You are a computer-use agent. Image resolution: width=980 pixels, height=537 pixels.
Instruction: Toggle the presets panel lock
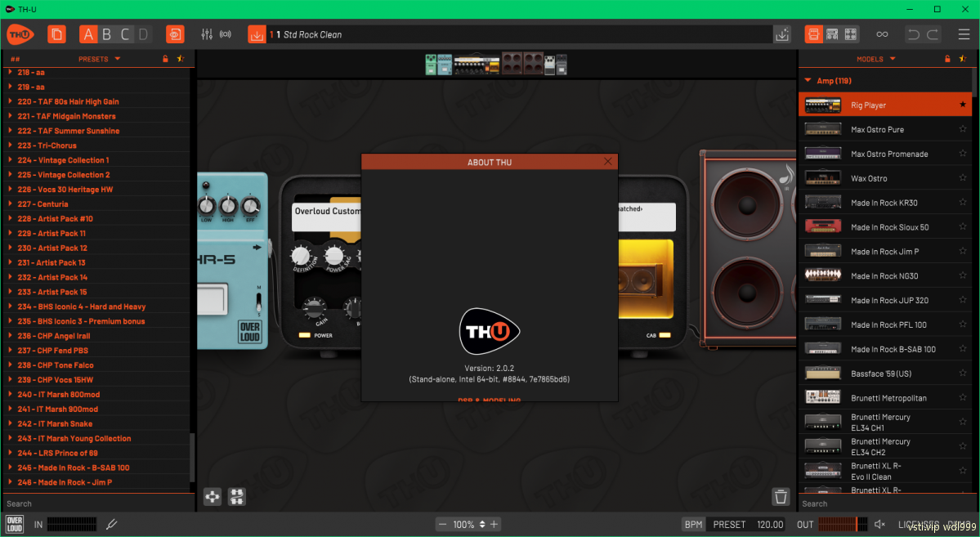point(165,59)
